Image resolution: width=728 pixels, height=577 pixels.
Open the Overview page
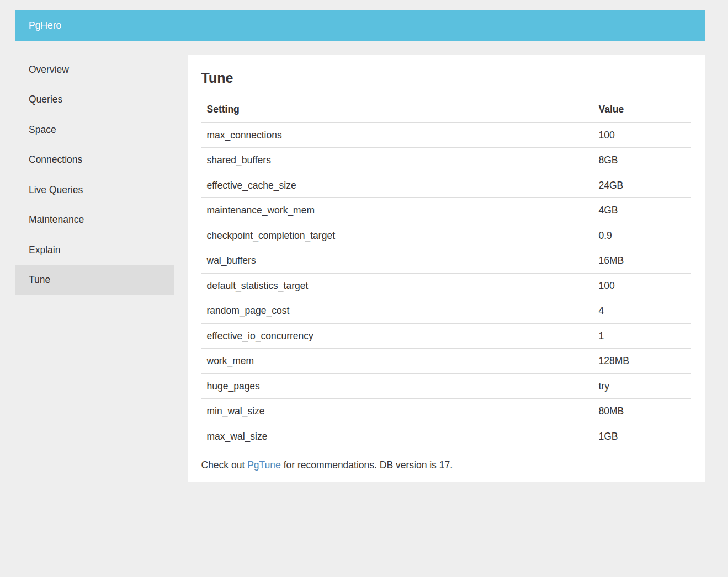49,70
